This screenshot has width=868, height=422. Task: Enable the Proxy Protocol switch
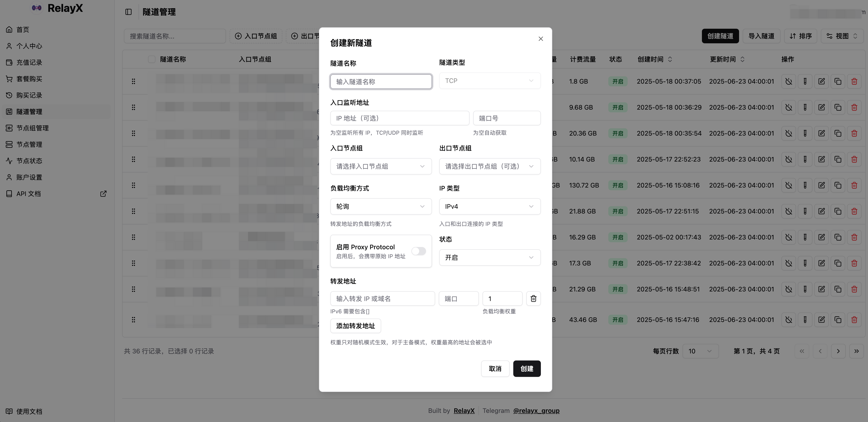tap(419, 251)
